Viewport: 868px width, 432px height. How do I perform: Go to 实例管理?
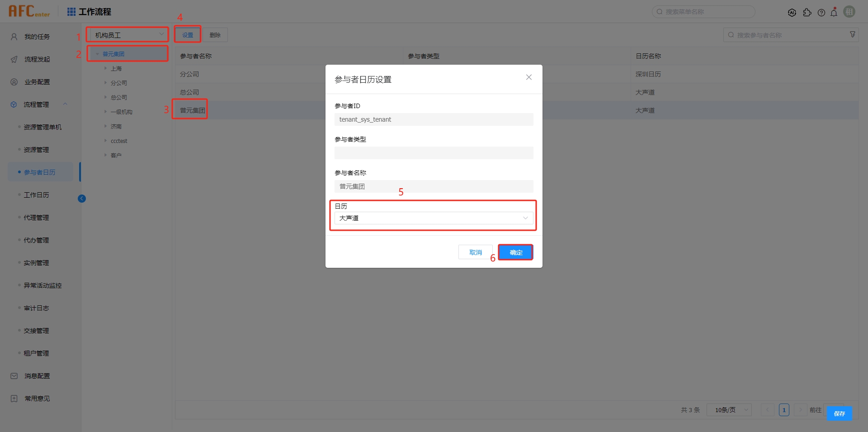point(36,263)
